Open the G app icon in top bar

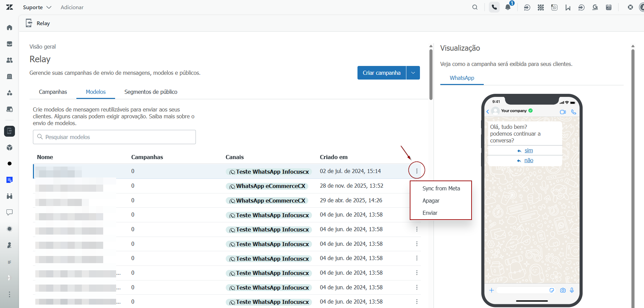tap(595, 7)
